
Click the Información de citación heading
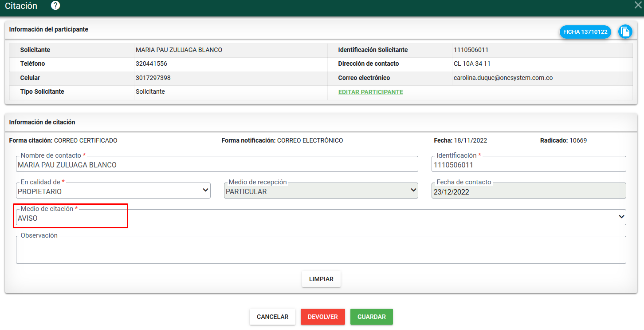(x=42, y=122)
